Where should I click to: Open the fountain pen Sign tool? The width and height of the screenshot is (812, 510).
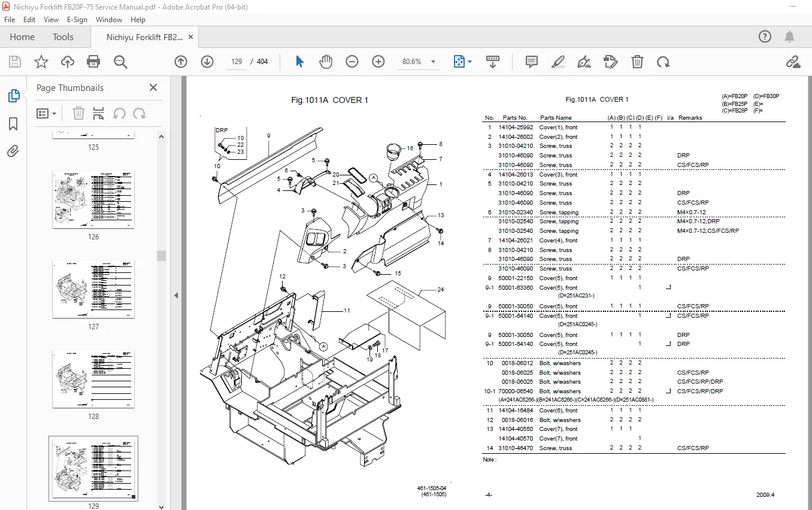click(584, 62)
